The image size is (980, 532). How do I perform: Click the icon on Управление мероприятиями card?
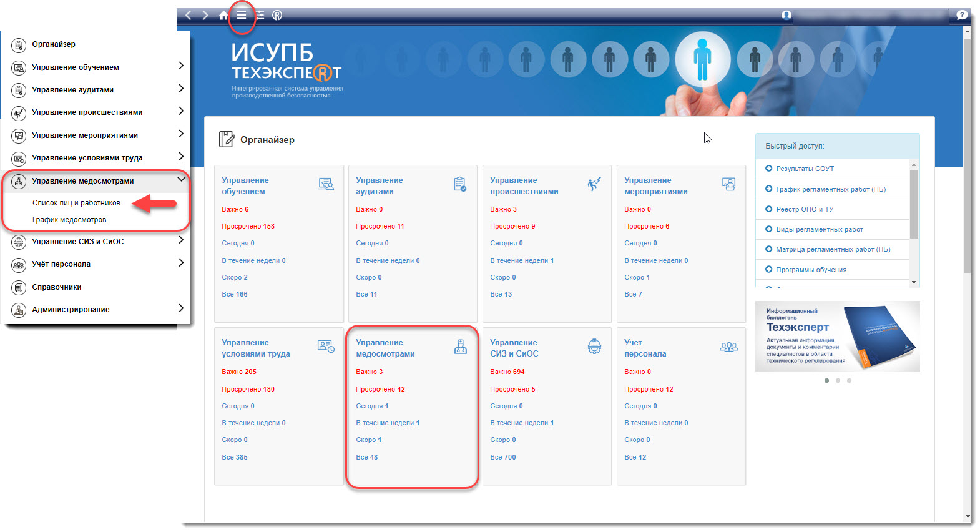click(x=728, y=184)
